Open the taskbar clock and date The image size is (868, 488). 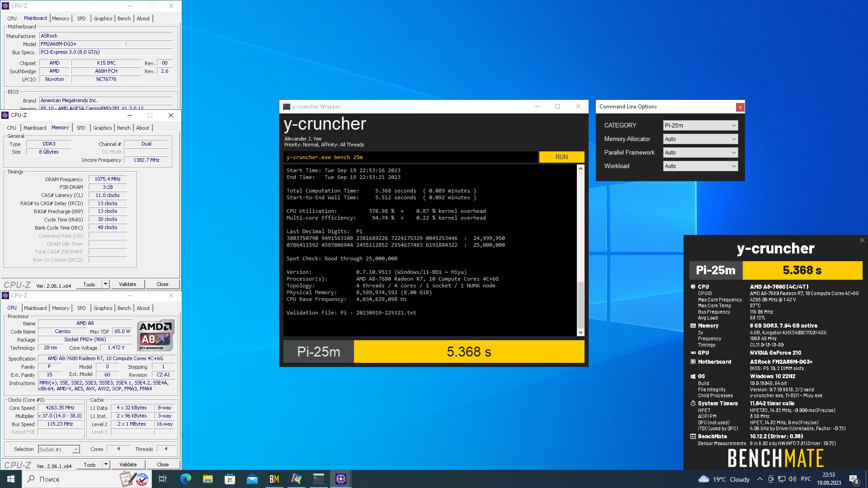(829, 479)
